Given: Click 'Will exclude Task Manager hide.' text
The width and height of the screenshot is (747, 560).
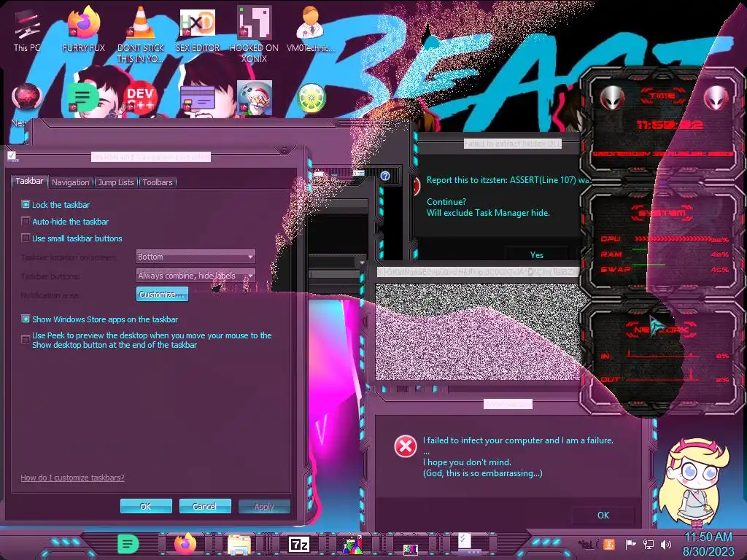Looking at the screenshot, I should (x=488, y=213).
